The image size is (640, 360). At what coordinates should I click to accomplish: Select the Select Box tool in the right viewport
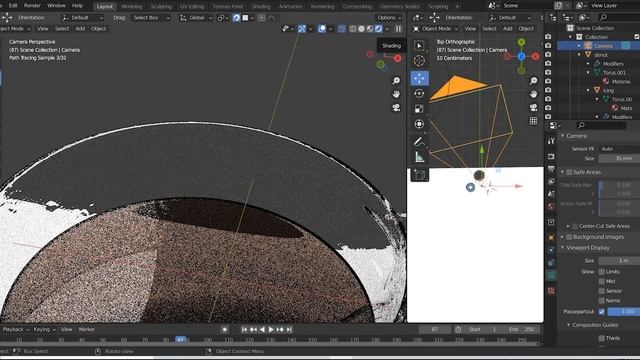pyautogui.click(x=419, y=45)
